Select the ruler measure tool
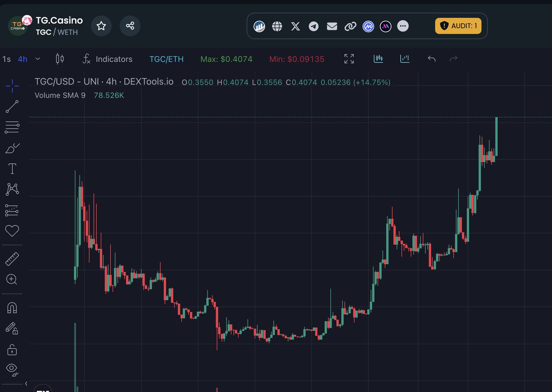This screenshot has width=552, height=392. coord(12,259)
